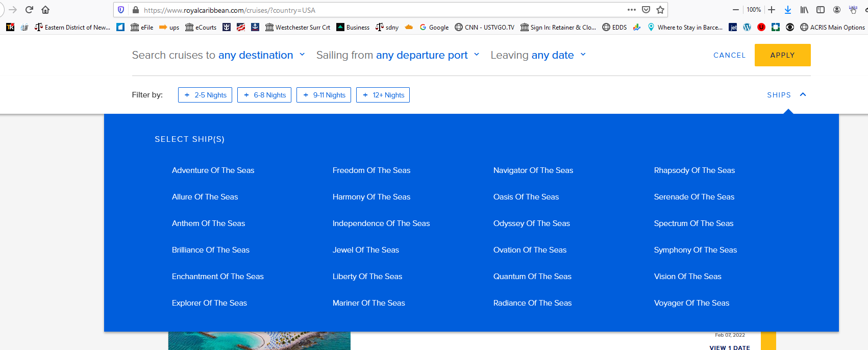Open the Westchester Surr Crt bookmark
868x350 pixels.
[297, 27]
